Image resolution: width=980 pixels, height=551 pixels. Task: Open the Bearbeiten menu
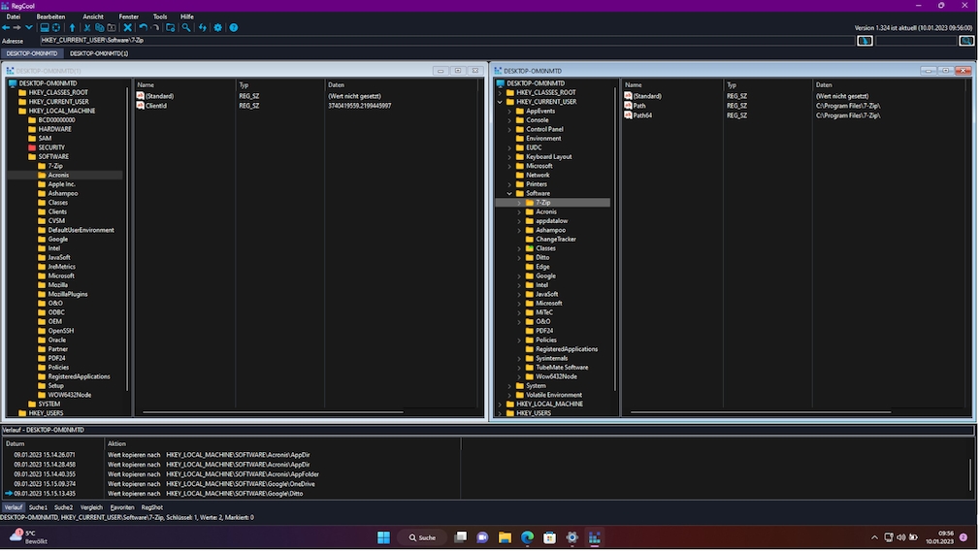50,16
